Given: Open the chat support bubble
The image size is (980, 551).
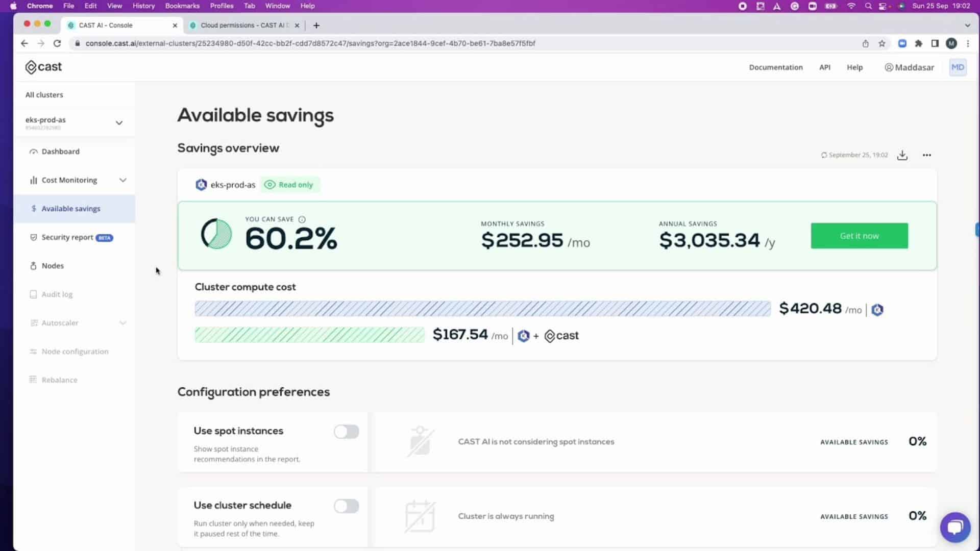Looking at the screenshot, I should [954, 527].
